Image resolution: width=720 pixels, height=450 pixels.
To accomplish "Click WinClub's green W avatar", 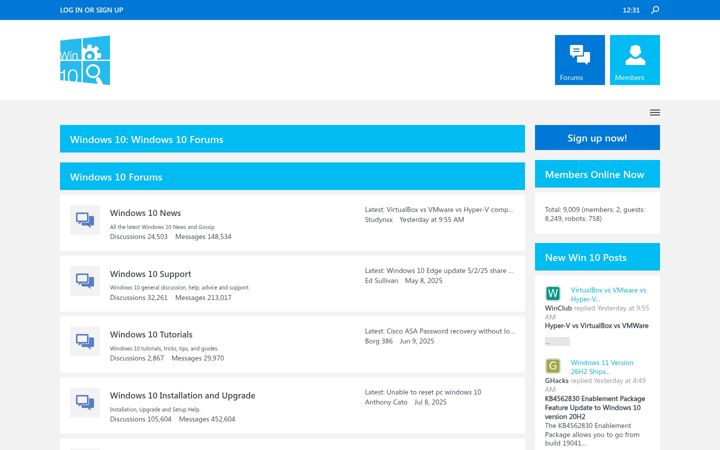I will tap(553, 293).
